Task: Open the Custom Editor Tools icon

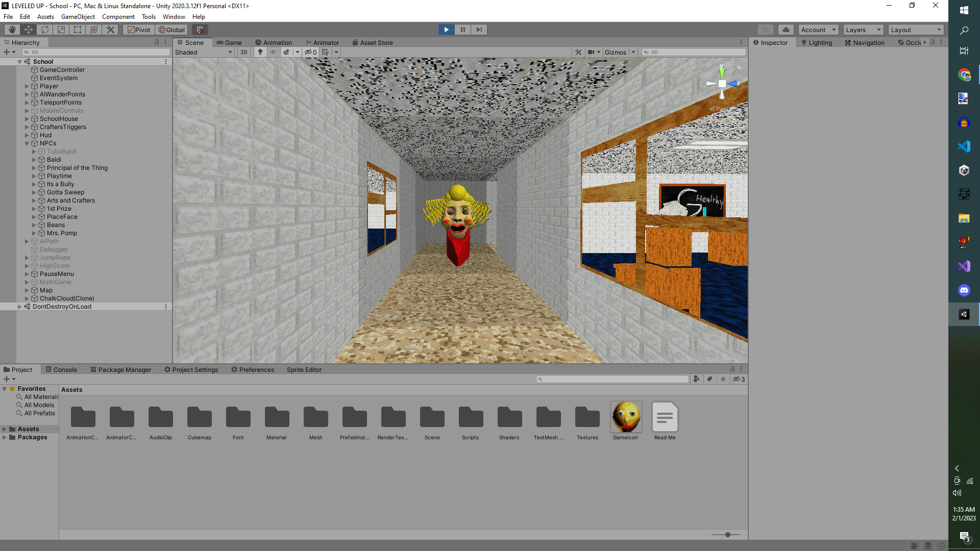Action: point(110,29)
